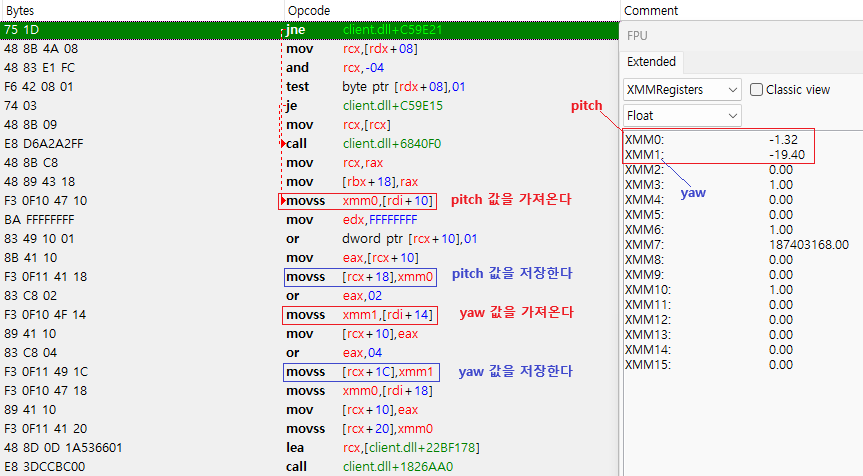This screenshot has height=476, width=863.
Task: Select the movss [rcx+18],xmm0 instruction
Action: coord(361,277)
